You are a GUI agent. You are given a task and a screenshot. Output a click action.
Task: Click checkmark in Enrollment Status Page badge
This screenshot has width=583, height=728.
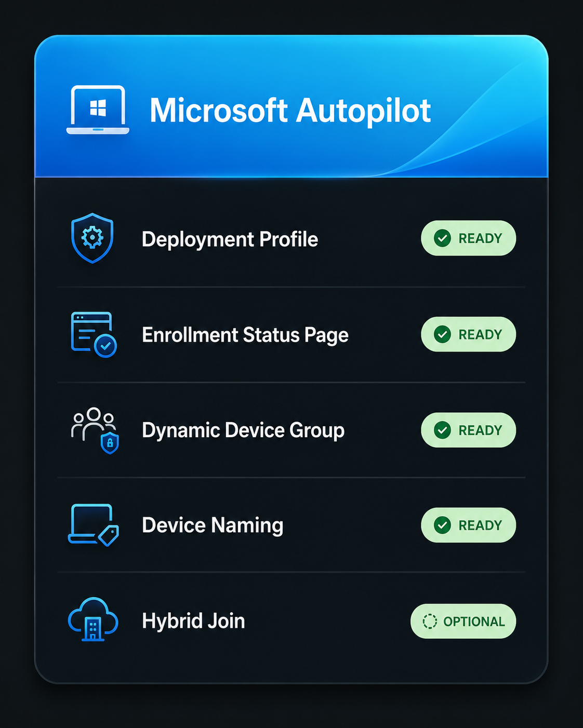pyautogui.click(x=442, y=334)
